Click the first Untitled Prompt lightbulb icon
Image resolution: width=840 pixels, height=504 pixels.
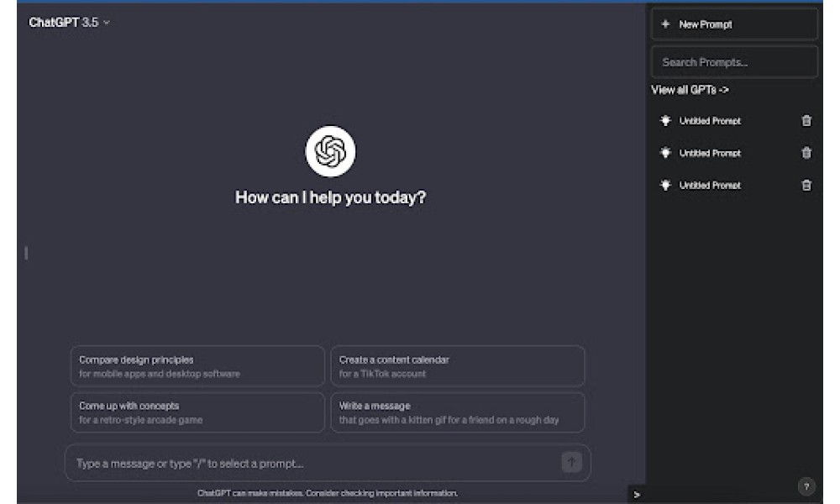click(x=665, y=120)
